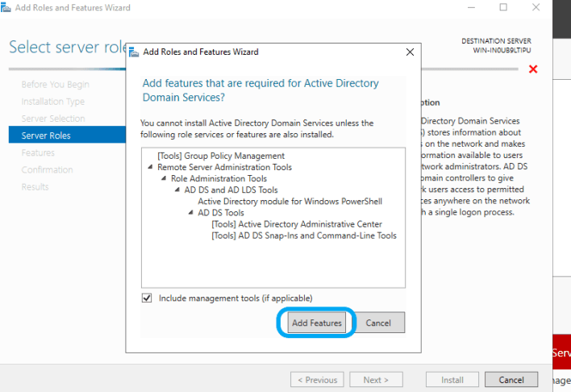Cancel the required features dialog
The width and height of the screenshot is (571, 392).
[378, 323]
